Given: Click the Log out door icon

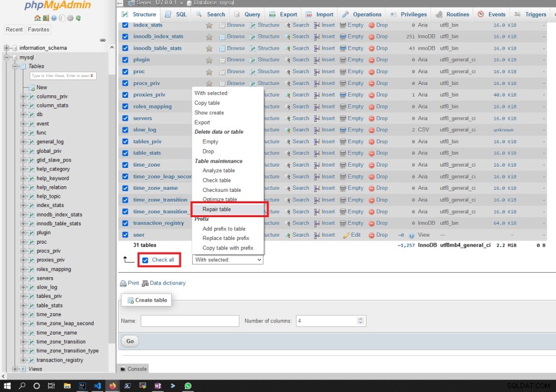Looking at the screenshot, I should (x=45, y=18).
